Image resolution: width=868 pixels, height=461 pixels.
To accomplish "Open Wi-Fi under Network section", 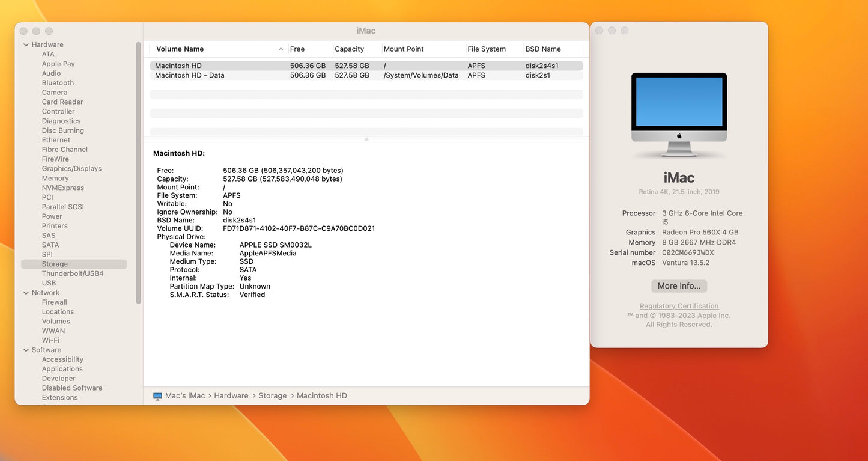I will pos(50,341).
